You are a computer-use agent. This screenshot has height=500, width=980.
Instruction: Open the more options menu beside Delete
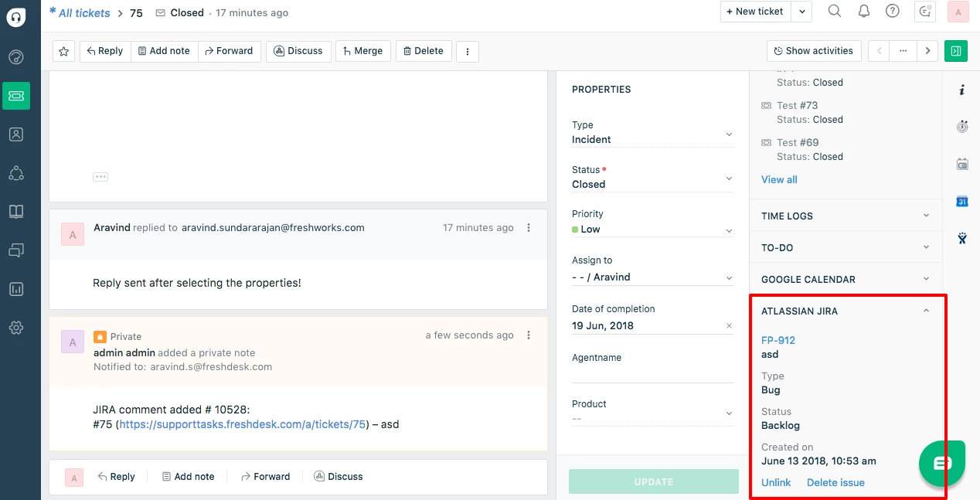468,51
